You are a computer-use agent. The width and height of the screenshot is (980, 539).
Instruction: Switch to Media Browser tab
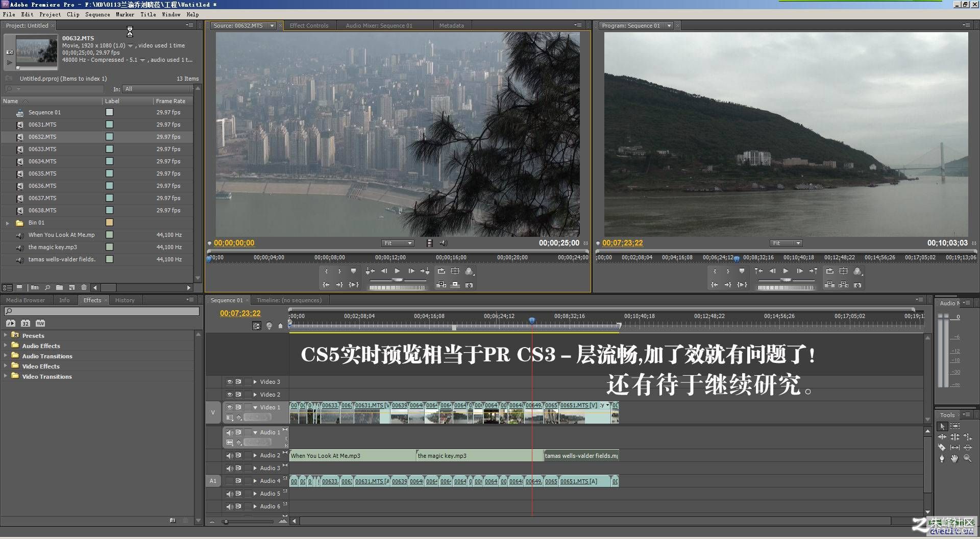tap(26, 300)
